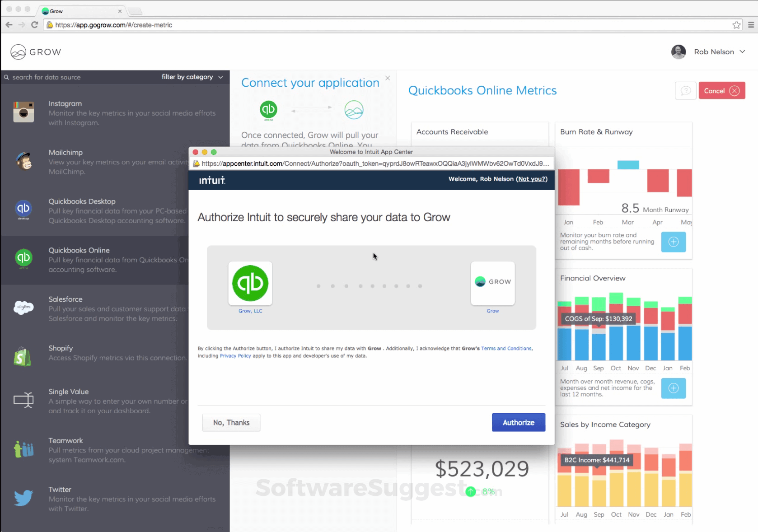Screen dimensions: 758x532
Task: Close the Connect your application panel
Action: point(388,78)
